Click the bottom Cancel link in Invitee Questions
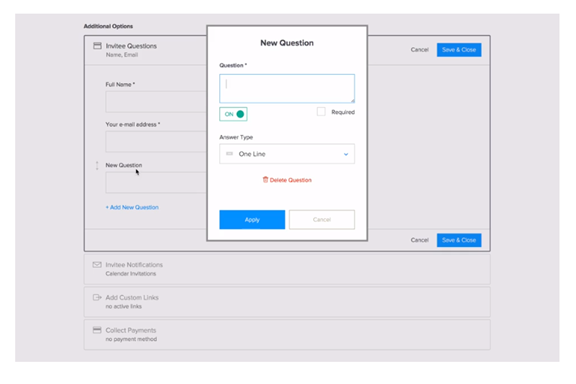 click(x=420, y=240)
